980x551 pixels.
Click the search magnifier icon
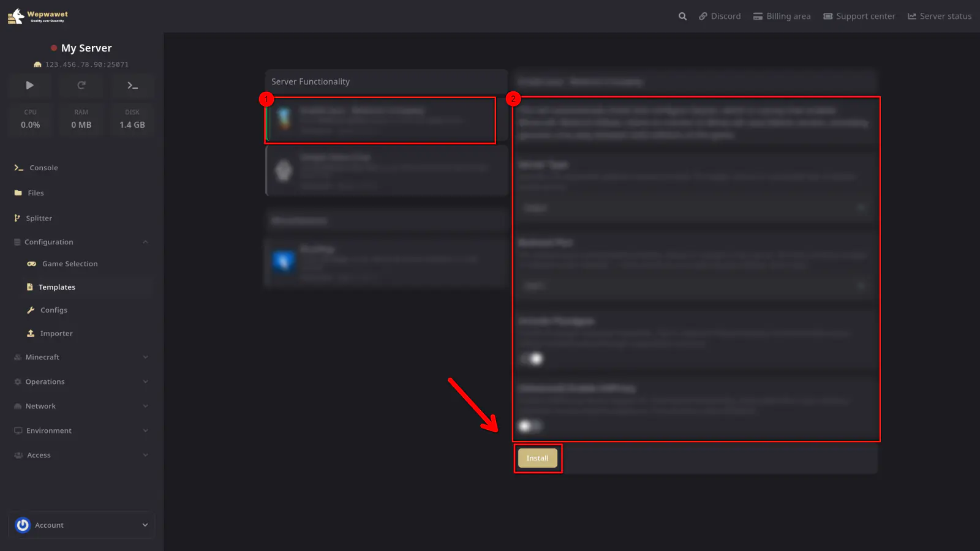tap(682, 17)
